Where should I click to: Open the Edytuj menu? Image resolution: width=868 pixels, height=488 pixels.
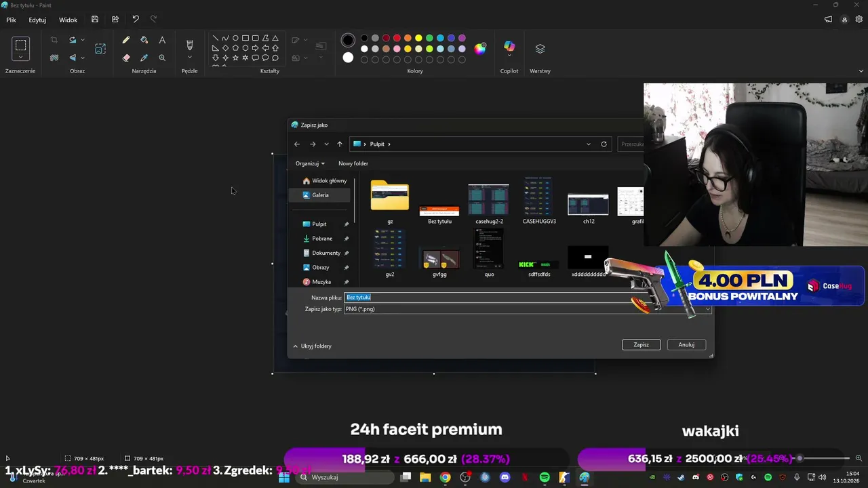(x=37, y=20)
